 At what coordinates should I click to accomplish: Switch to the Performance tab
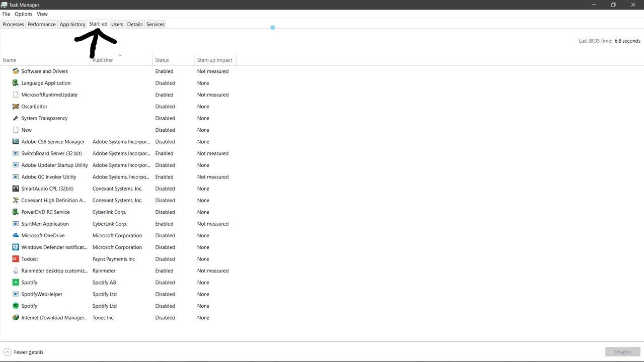41,24
